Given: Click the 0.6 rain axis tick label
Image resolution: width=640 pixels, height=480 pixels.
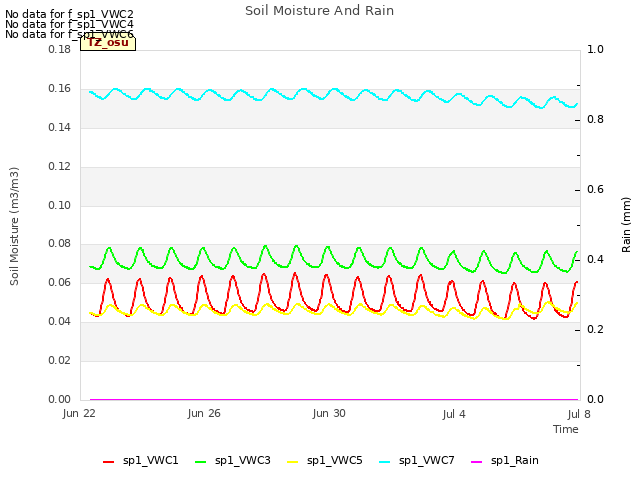Looking at the screenshot, I should pos(595,189).
